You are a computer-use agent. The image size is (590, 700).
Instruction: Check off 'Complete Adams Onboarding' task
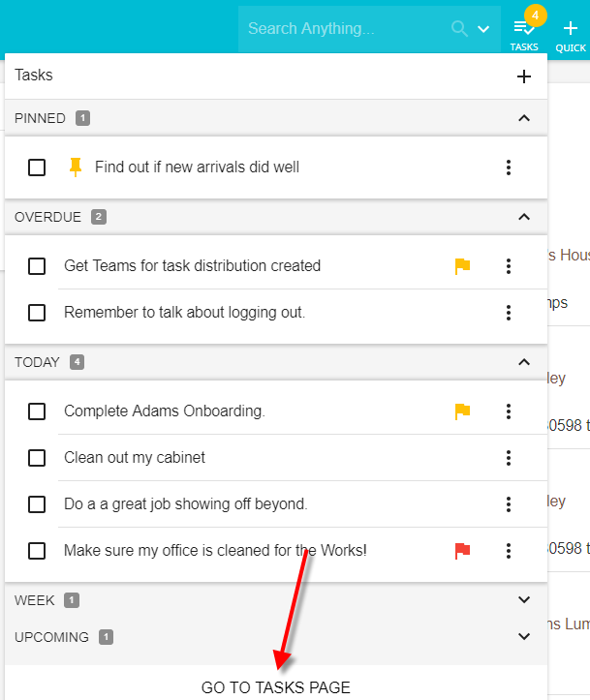37,411
